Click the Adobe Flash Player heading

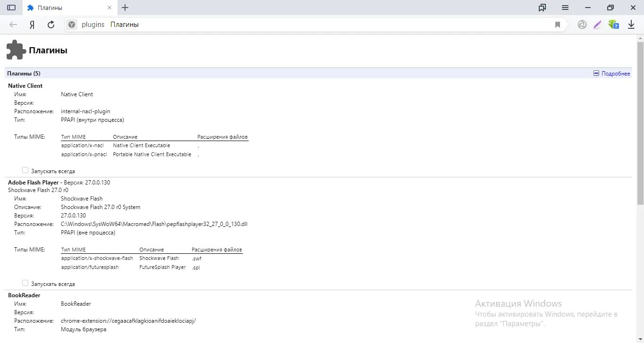pyautogui.click(x=33, y=182)
